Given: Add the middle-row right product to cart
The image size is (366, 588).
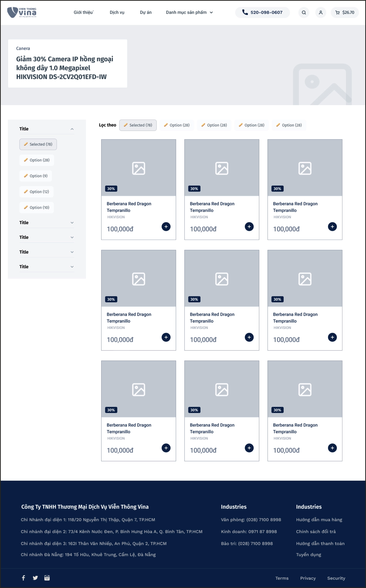Looking at the screenshot, I should pos(332,337).
